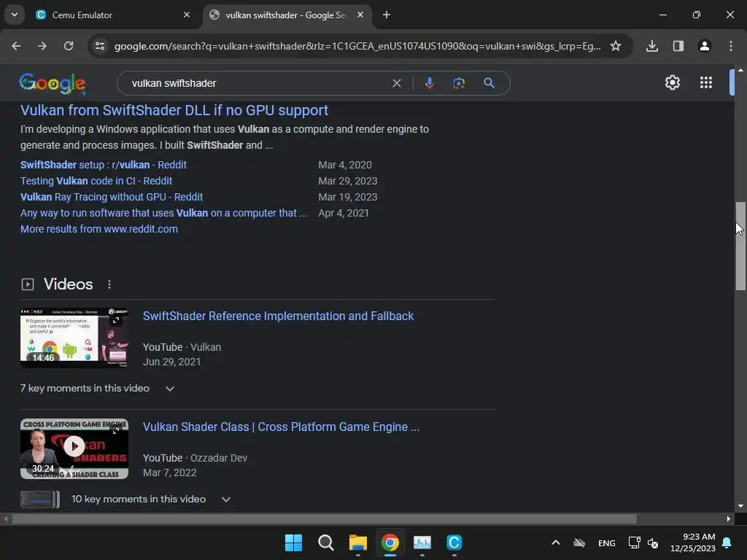Open Google quick settings gear
This screenshot has width=747, height=560.
(x=672, y=83)
